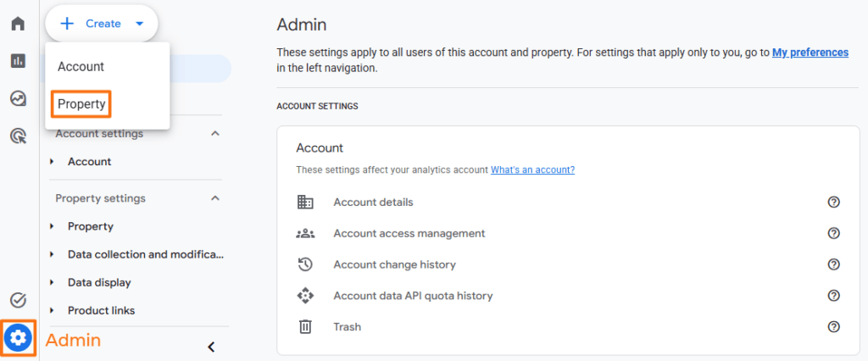
Task: Open the Setup Assistant checkmark-circle icon
Action: pos(19,300)
